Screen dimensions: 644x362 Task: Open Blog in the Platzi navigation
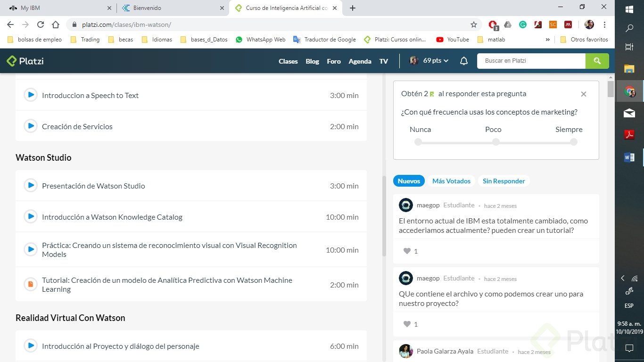(x=312, y=61)
